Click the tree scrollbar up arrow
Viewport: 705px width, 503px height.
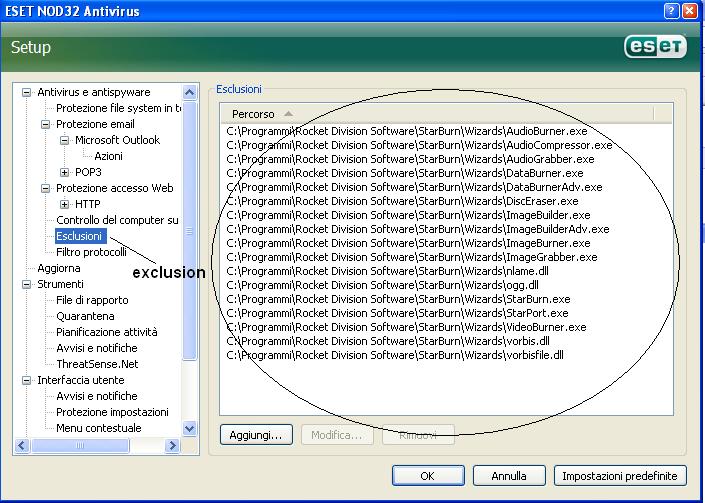190,93
